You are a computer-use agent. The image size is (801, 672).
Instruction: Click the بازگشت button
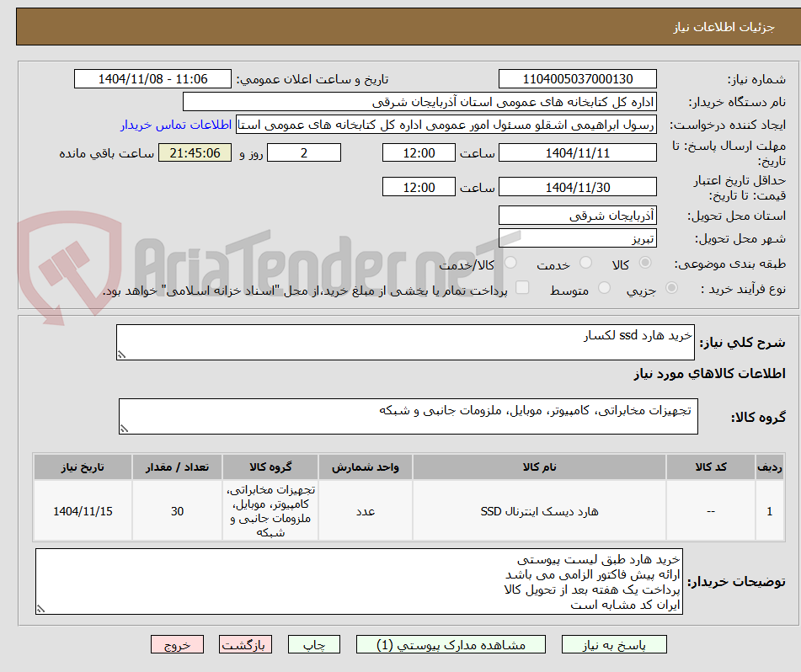point(245,643)
